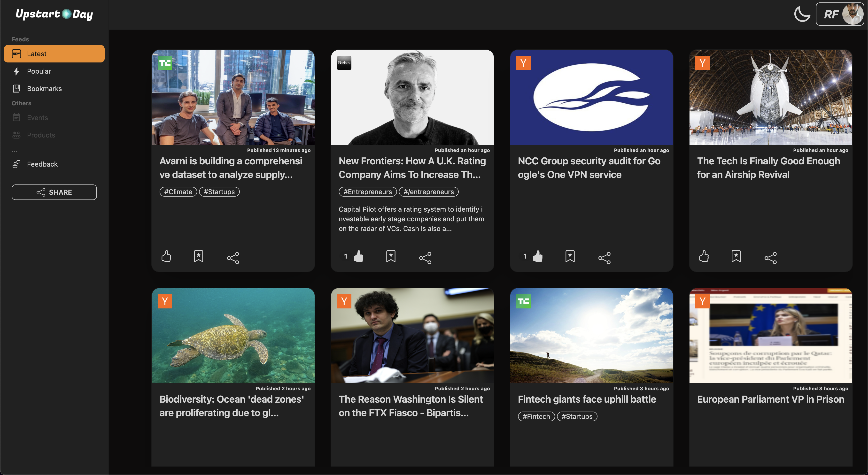868x475 pixels.
Task: Open NCC Group security audit title
Action: 589,168
